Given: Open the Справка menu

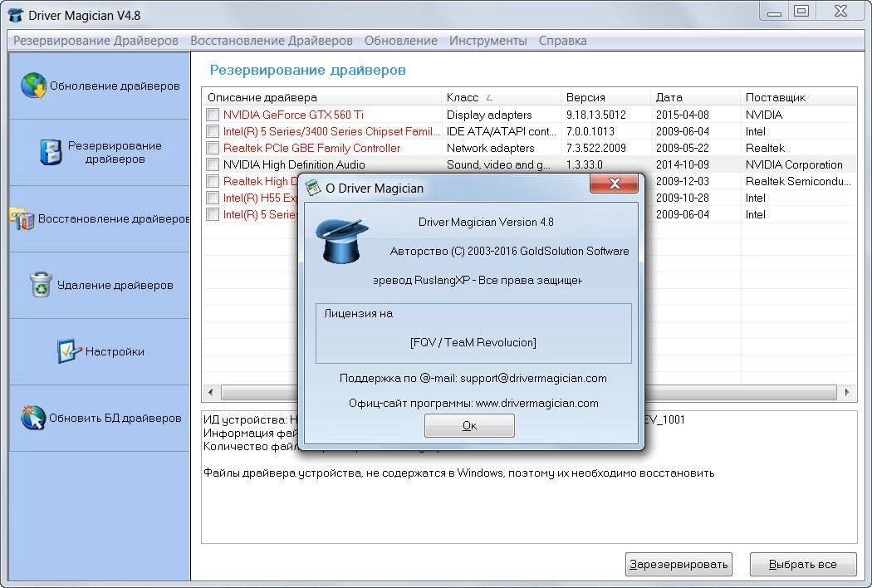Looking at the screenshot, I should pyautogui.click(x=563, y=41).
